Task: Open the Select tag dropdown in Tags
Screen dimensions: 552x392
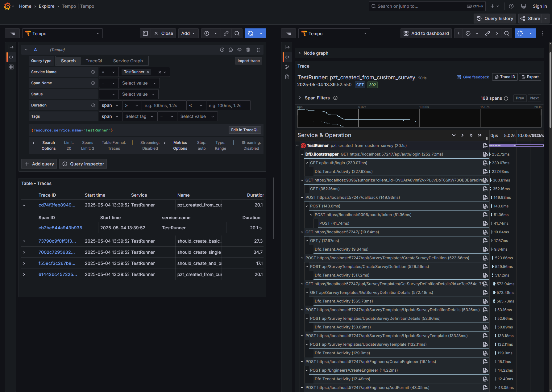Action: coord(139,116)
